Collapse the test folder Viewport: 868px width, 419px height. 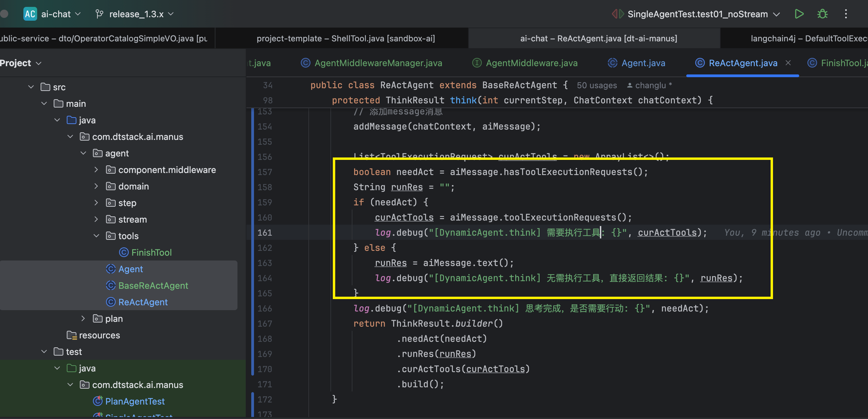coord(44,352)
